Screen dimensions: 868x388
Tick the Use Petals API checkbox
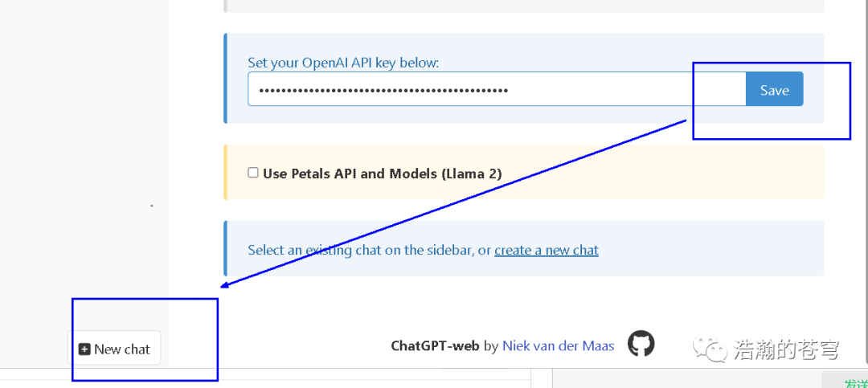[253, 173]
